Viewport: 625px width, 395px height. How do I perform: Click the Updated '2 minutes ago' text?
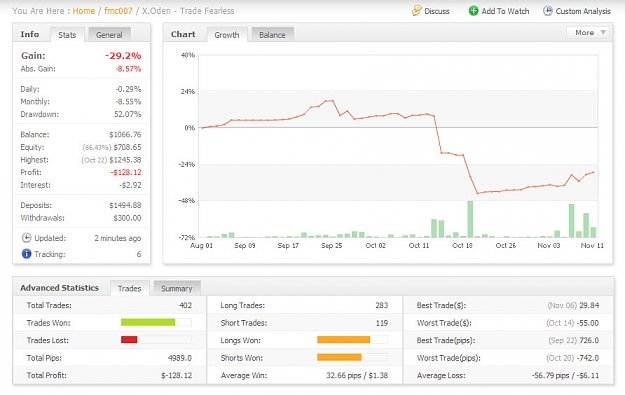pos(118,238)
